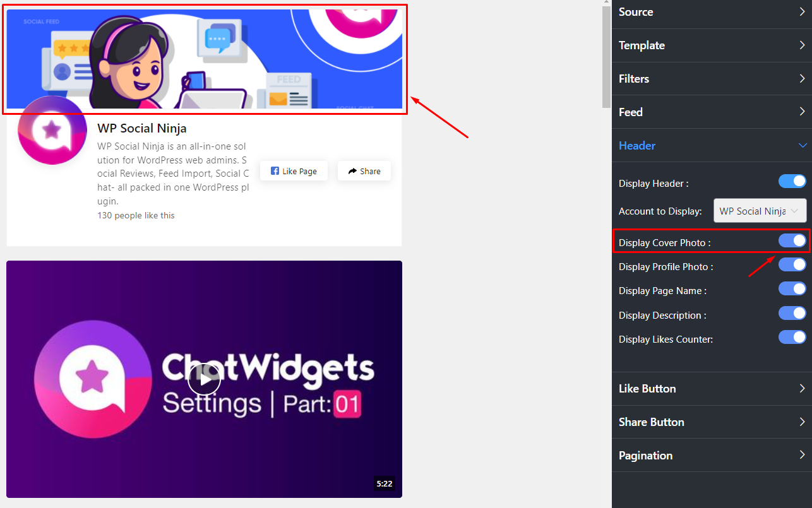Click the WP Social Ninja profile logo
812x508 pixels.
click(x=52, y=131)
